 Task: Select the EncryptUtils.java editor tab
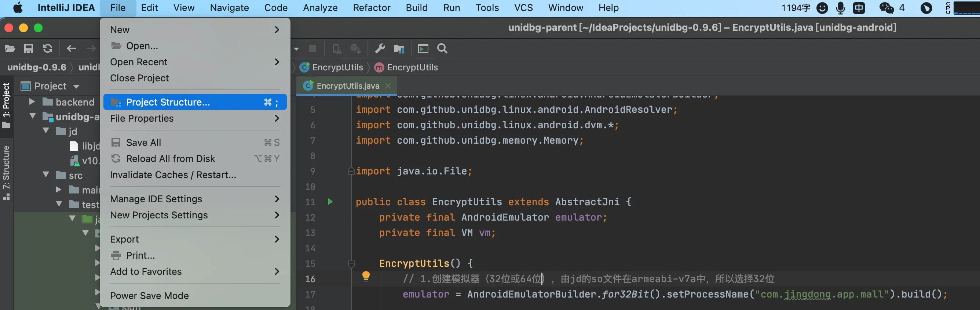(x=347, y=86)
